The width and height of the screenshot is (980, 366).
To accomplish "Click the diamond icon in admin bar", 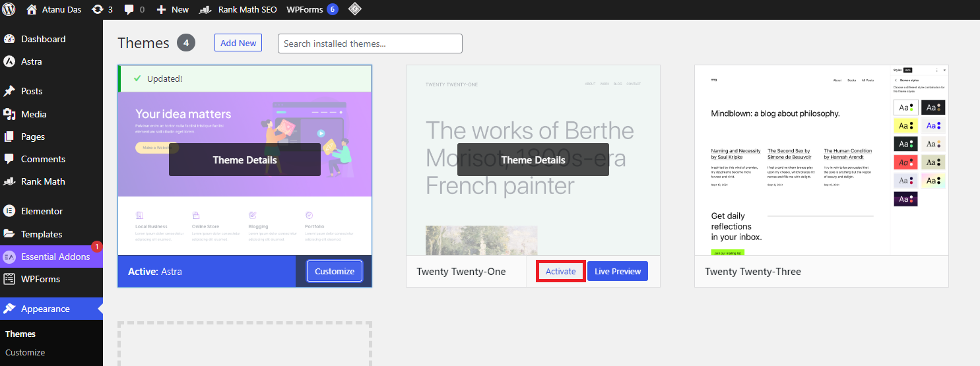I will tap(354, 9).
